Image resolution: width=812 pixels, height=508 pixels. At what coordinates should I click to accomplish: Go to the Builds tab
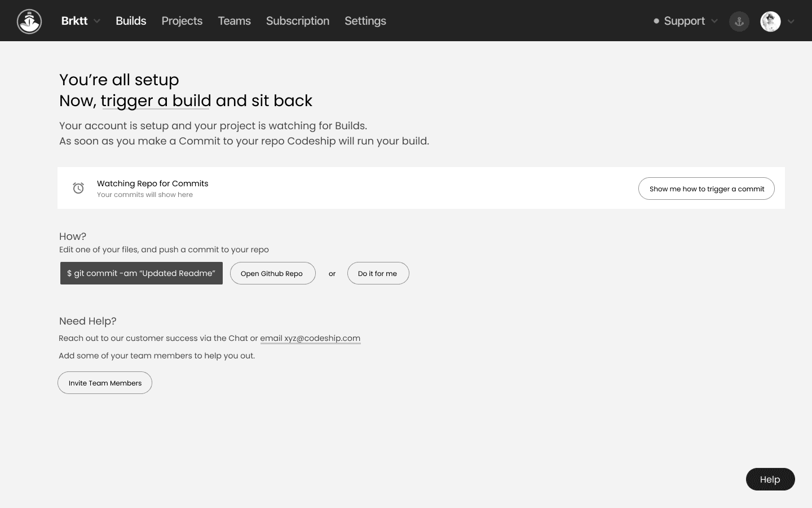click(x=131, y=21)
